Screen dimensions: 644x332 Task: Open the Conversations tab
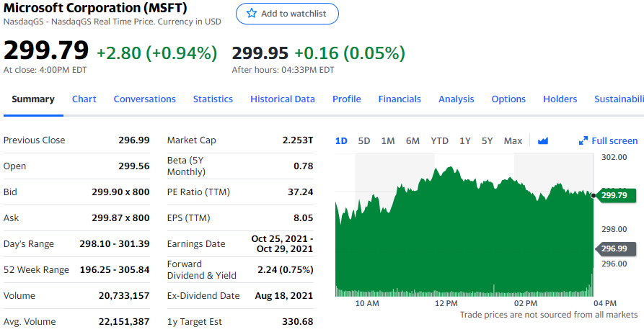coord(144,99)
